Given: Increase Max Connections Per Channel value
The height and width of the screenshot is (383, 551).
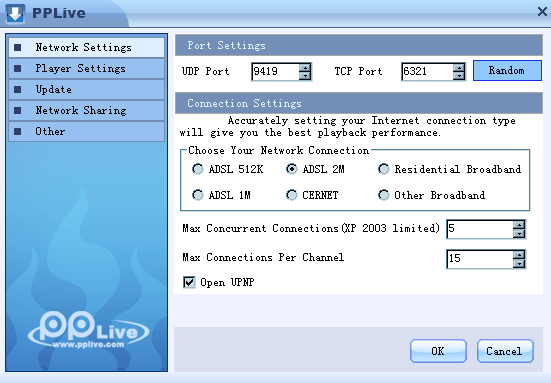Looking at the screenshot, I should (519, 255).
